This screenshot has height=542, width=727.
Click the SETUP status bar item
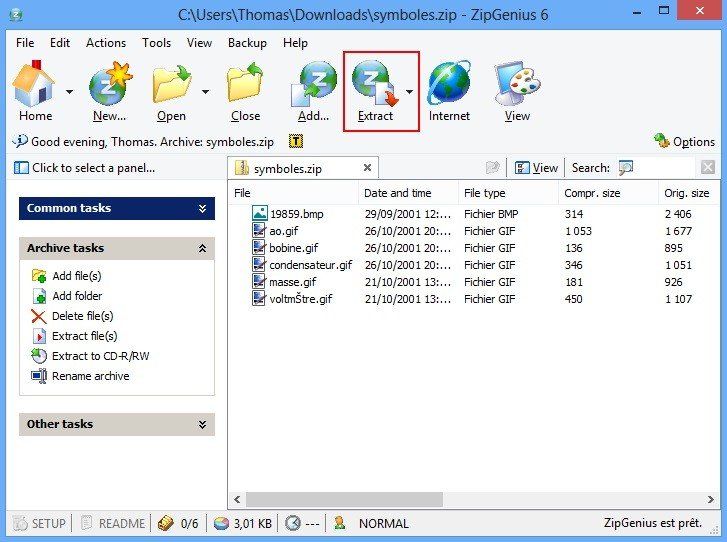tap(39, 523)
